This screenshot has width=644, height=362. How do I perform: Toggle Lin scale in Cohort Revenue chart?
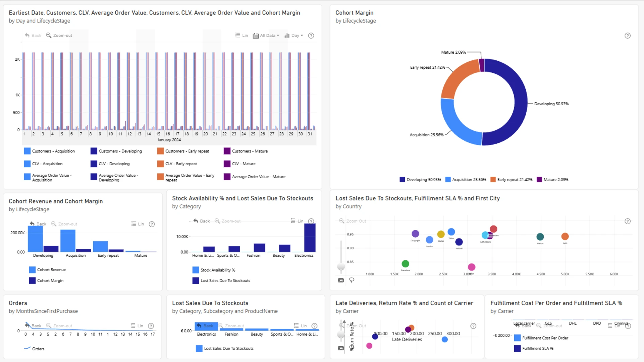138,224
